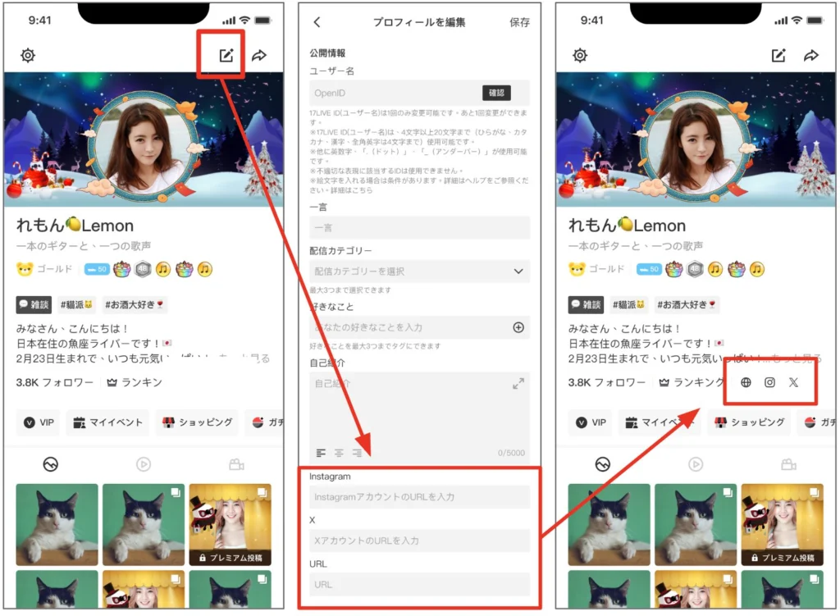Viewport: 840px width, 616px height.
Task: Tap 雑談 category tag in right phone
Action: coord(586,304)
